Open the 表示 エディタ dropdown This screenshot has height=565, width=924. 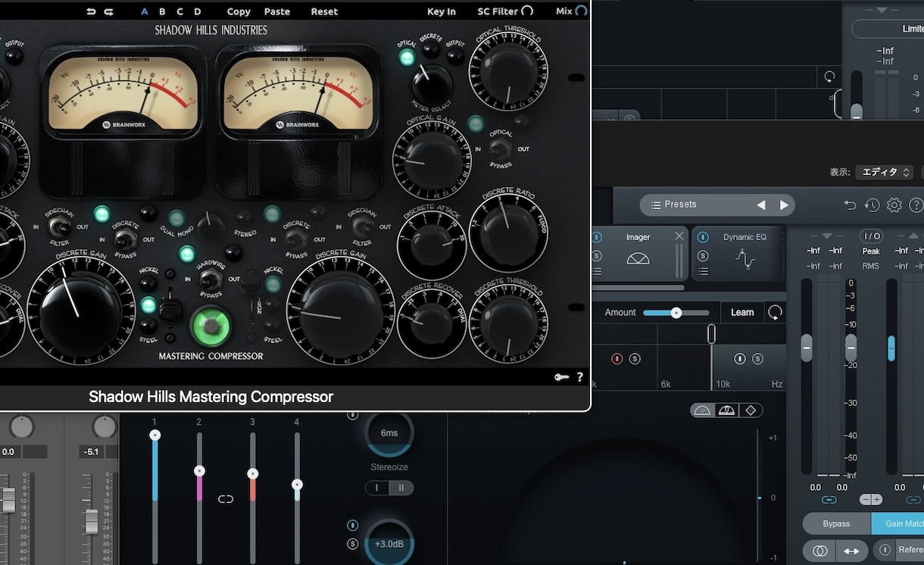pyautogui.click(x=884, y=173)
